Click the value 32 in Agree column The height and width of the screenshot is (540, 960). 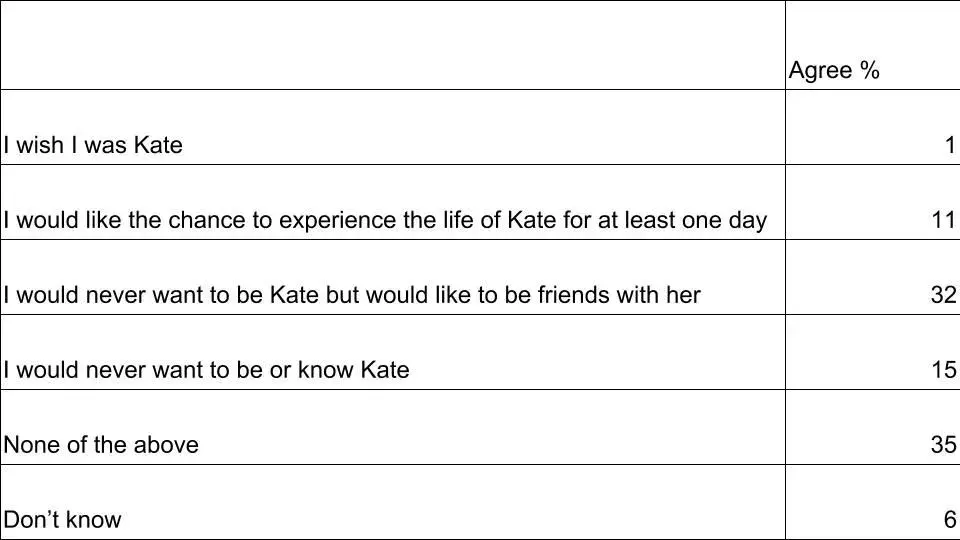943,295
